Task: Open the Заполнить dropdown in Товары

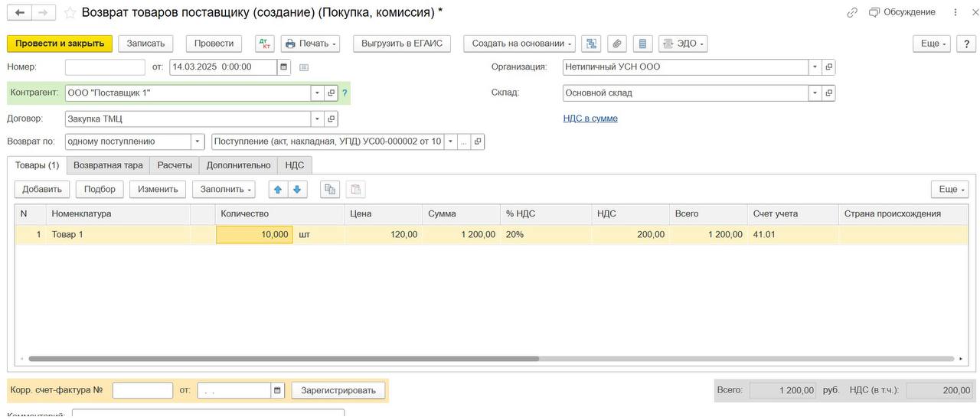Action: [224, 189]
